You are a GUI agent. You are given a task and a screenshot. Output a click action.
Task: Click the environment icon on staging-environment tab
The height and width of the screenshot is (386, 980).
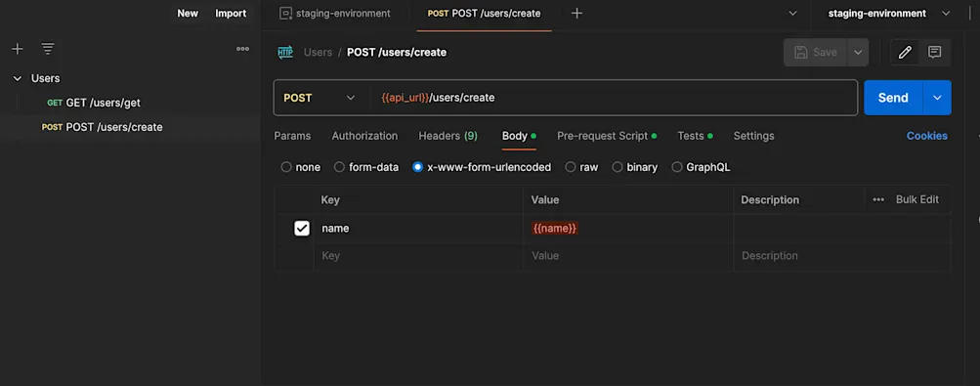click(285, 13)
